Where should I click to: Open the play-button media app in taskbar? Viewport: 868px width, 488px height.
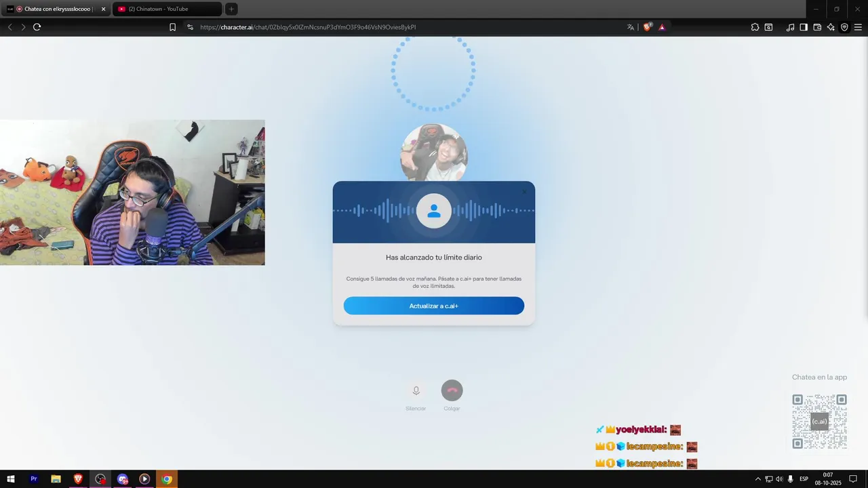pos(144,479)
